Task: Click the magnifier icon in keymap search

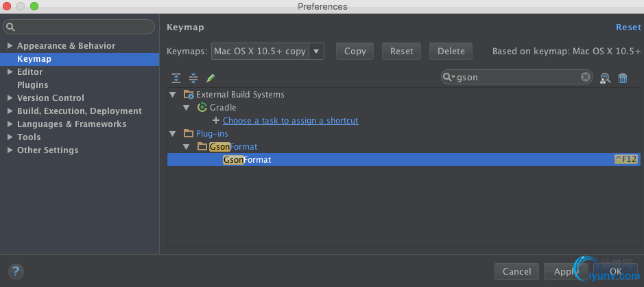Action: [x=449, y=78]
